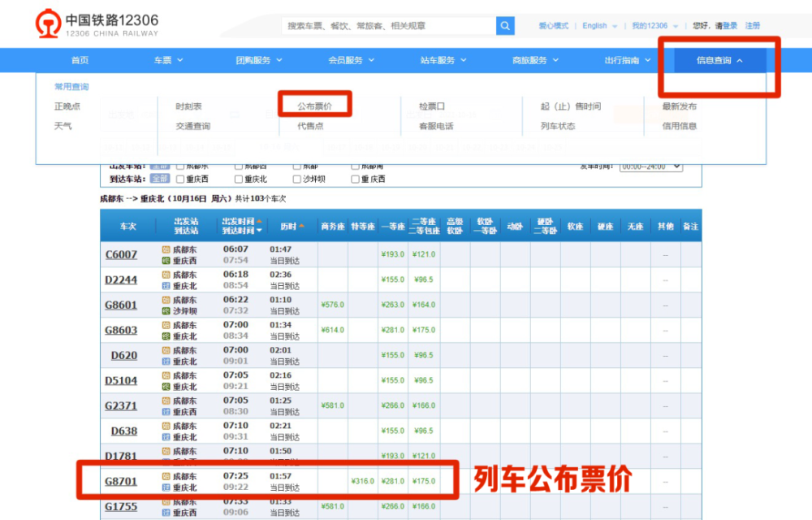Click the blue search magnifier icon
Screen dimensions: 812x520
[x=505, y=25]
